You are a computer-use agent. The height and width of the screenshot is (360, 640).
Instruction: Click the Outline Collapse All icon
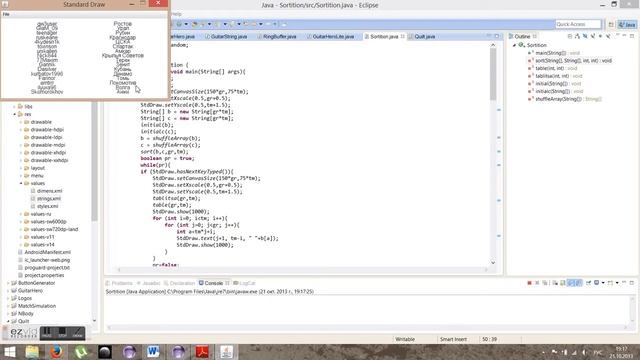coord(570,36)
